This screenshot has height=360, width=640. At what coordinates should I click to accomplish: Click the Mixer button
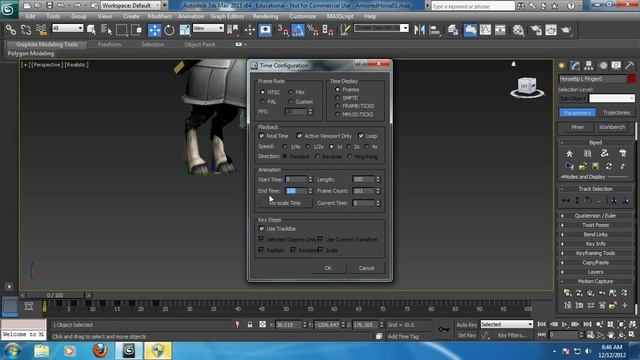click(577, 127)
